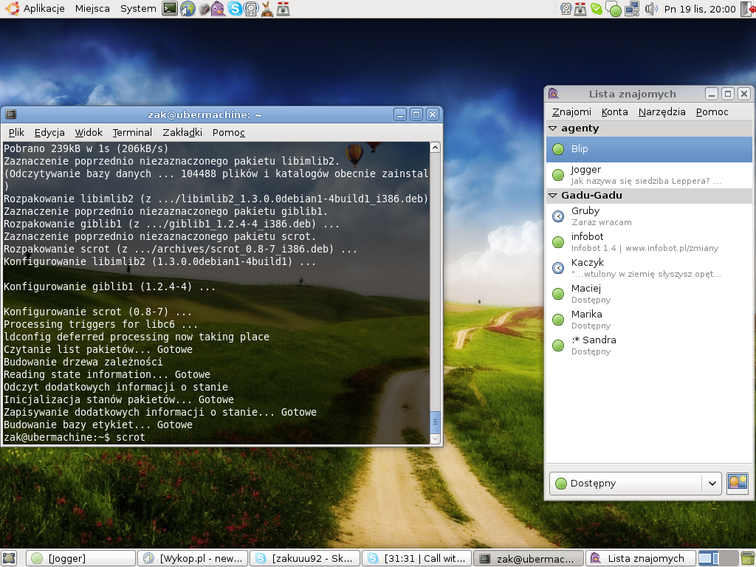
Task: Open the Skype launcher in the top panel
Action: tap(234, 9)
